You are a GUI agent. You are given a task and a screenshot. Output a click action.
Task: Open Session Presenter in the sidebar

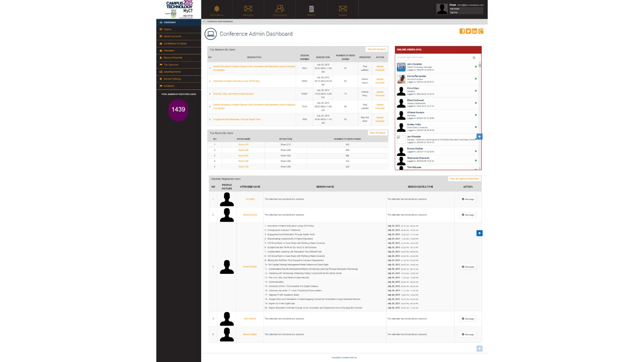point(178,58)
